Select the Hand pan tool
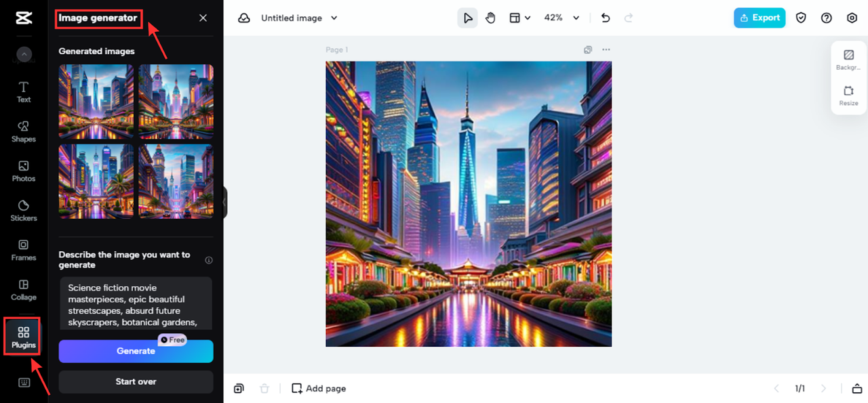Image resolution: width=868 pixels, height=403 pixels. tap(490, 18)
